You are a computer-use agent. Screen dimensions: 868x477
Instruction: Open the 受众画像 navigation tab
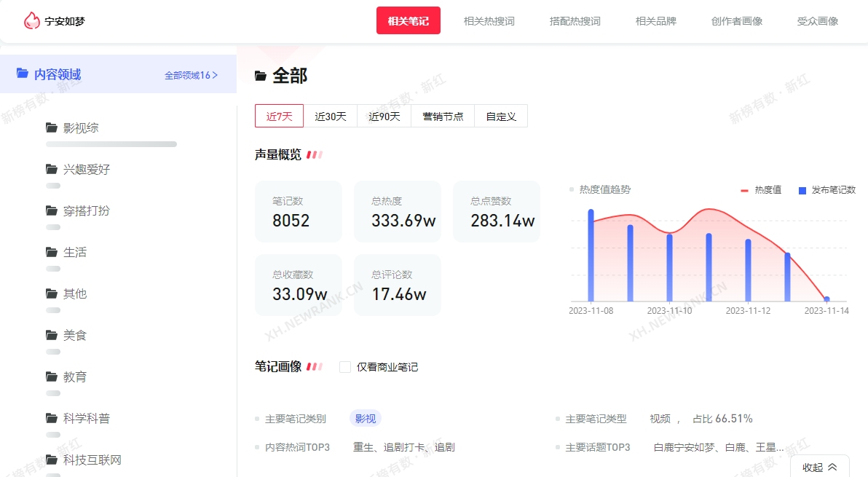(817, 21)
